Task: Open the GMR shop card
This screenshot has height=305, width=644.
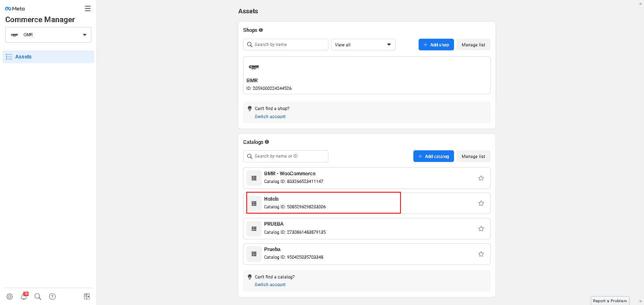Action: [x=367, y=75]
